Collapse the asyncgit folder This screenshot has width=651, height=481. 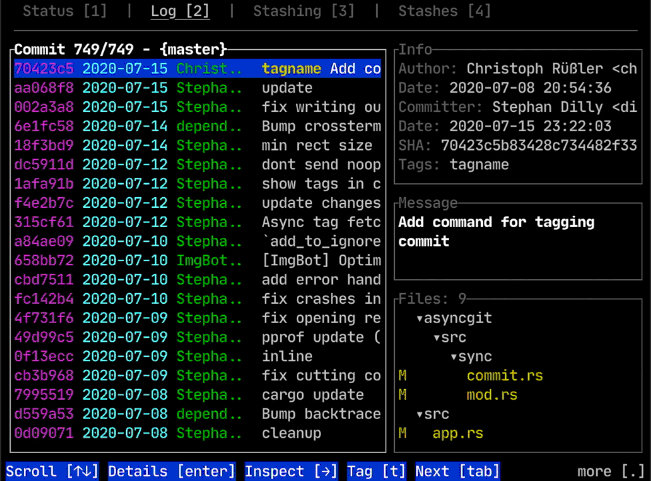[454, 318]
